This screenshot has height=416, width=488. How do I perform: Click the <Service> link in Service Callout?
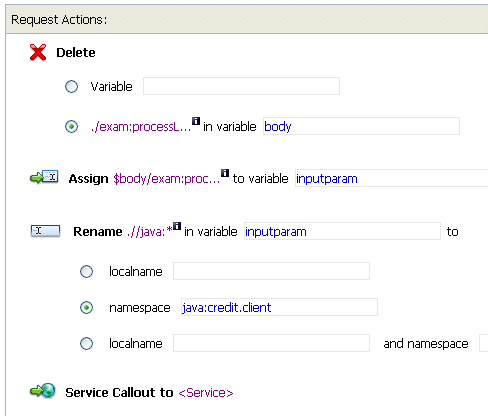pyautogui.click(x=206, y=393)
